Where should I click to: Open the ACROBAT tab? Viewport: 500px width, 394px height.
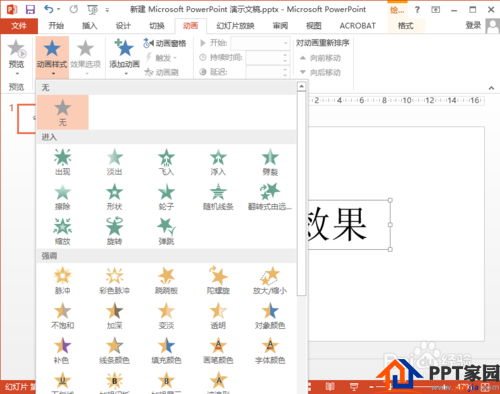click(x=357, y=26)
